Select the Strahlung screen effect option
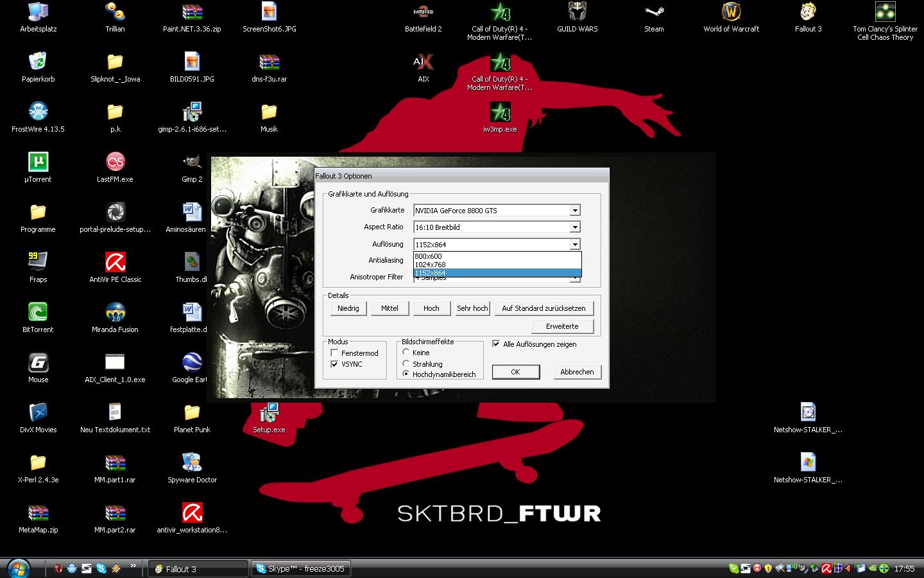924x578 pixels. (406, 363)
